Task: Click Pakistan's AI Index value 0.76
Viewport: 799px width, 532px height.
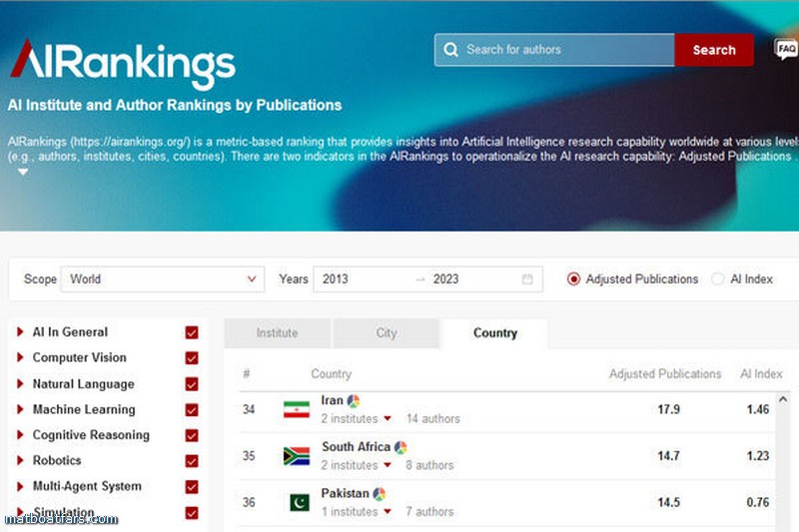Action: coord(758,502)
